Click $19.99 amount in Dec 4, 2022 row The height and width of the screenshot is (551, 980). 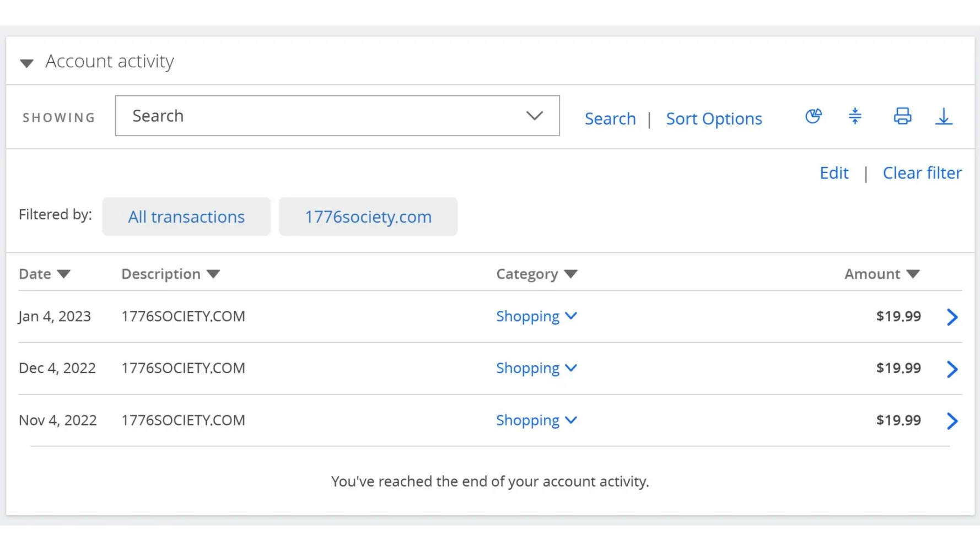[898, 368]
